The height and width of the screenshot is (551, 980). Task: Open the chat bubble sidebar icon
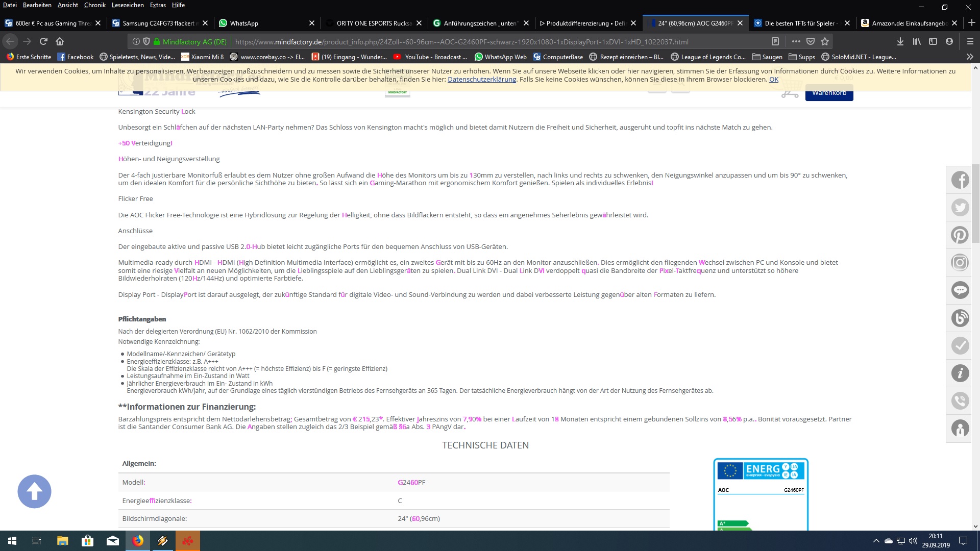pos(960,290)
